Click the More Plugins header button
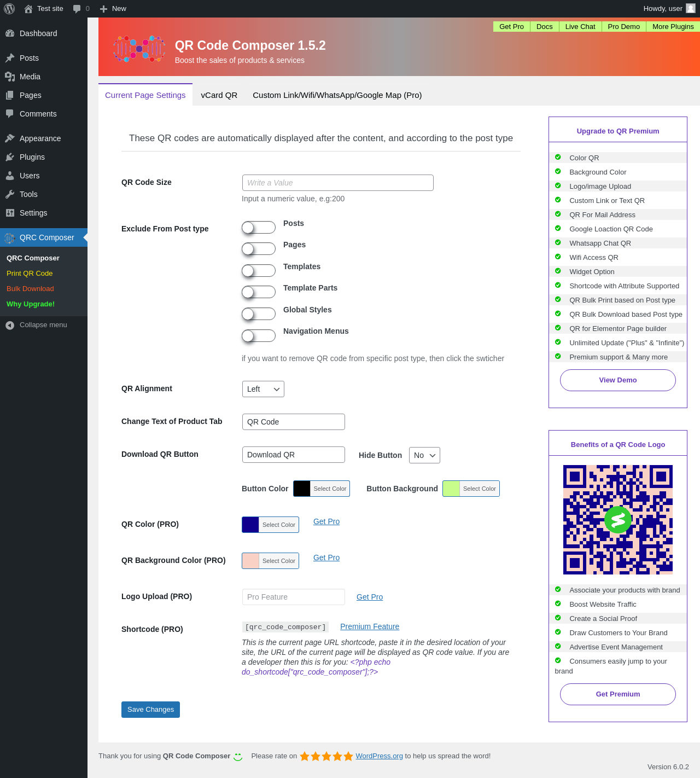The width and height of the screenshot is (700, 778). coord(673,26)
